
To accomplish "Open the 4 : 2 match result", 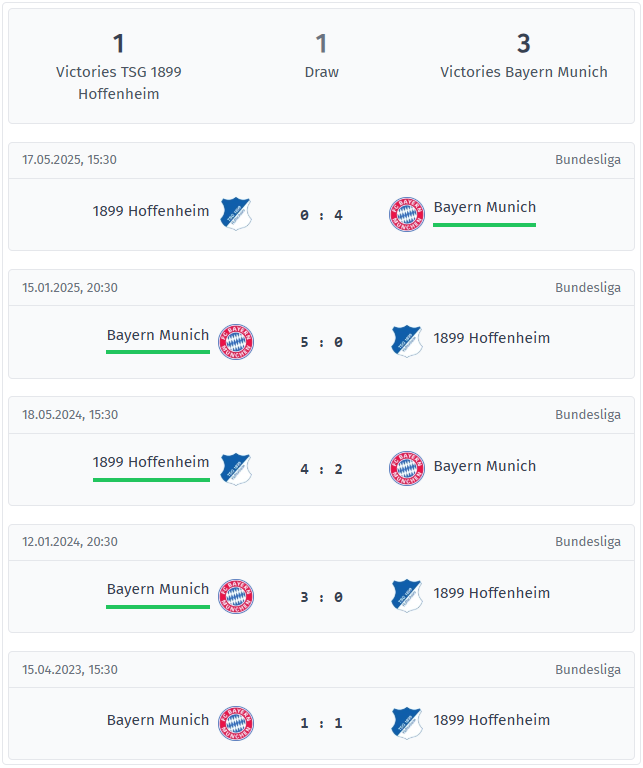I will tap(321, 469).
